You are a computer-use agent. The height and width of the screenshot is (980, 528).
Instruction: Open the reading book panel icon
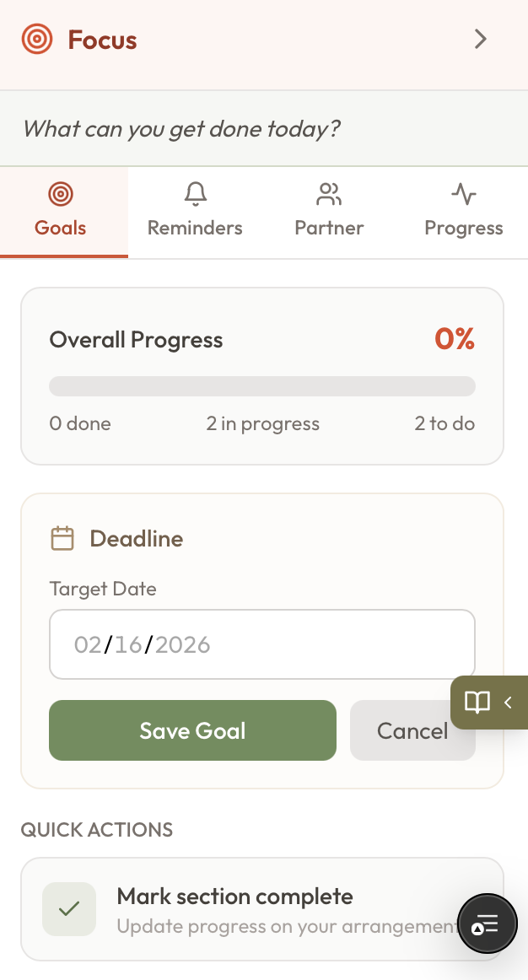pos(478,702)
